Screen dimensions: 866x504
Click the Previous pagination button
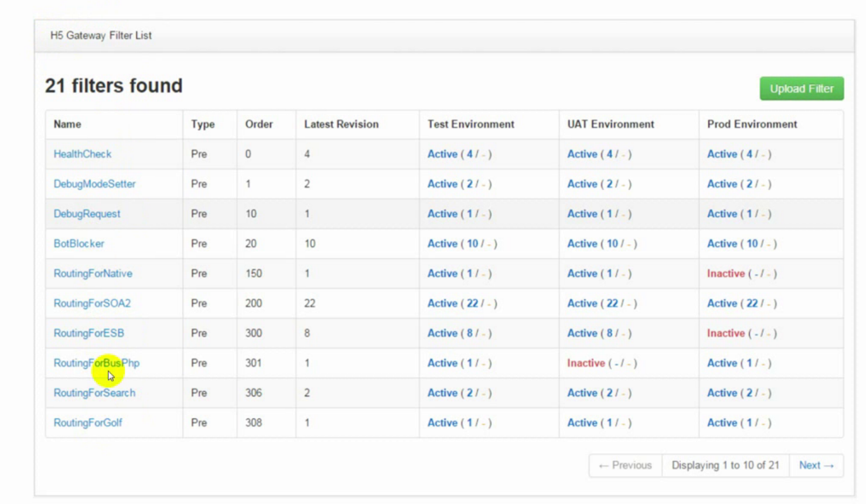pos(625,465)
